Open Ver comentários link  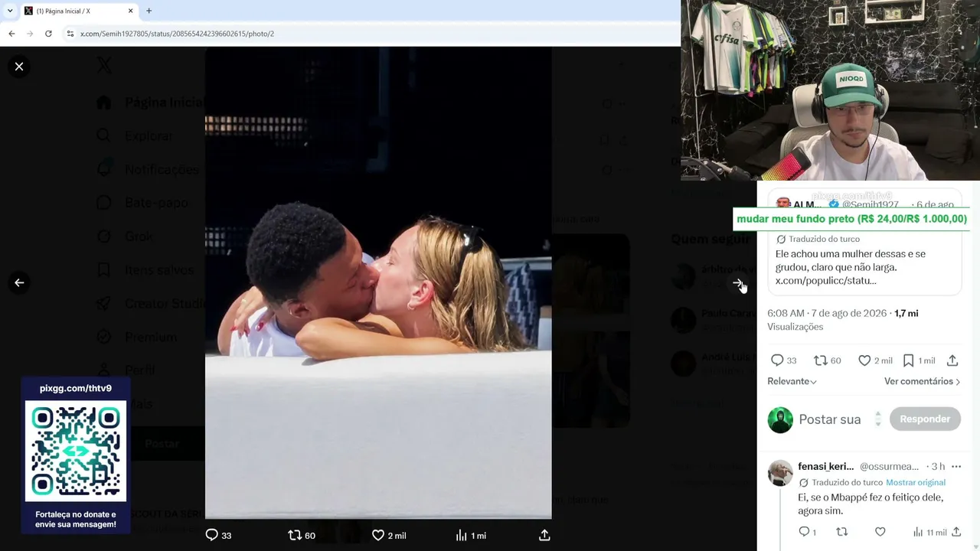point(923,381)
